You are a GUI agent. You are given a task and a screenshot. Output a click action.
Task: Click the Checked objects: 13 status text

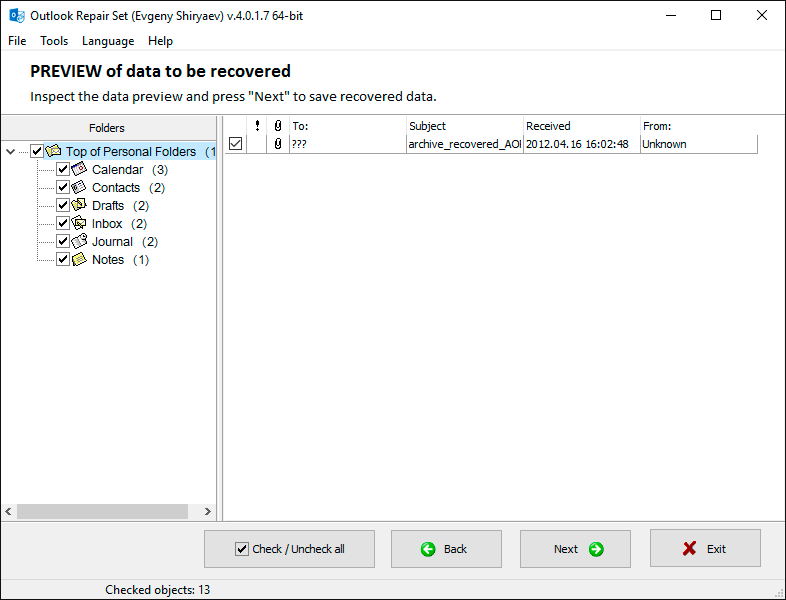click(157, 590)
